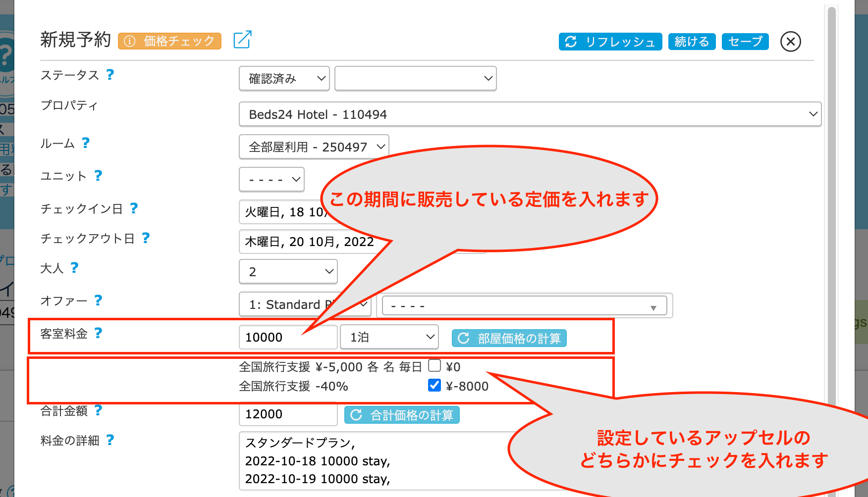Expand the Beds24 Hotel property dropdown
Viewport: 868px width, 497px height.
click(530, 114)
